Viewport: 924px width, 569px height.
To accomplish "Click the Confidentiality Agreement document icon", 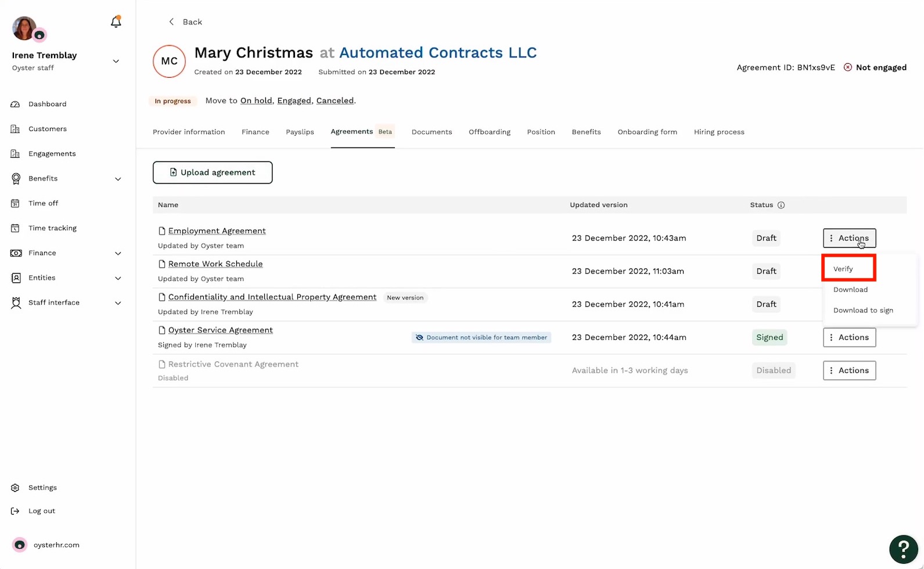I will pyautogui.click(x=162, y=297).
